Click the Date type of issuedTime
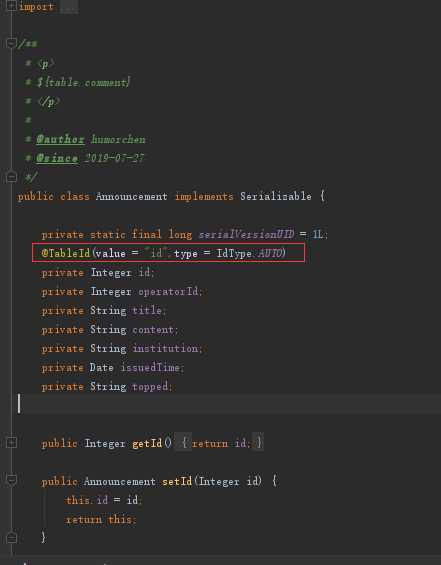441x565 pixels. tap(102, 368)
